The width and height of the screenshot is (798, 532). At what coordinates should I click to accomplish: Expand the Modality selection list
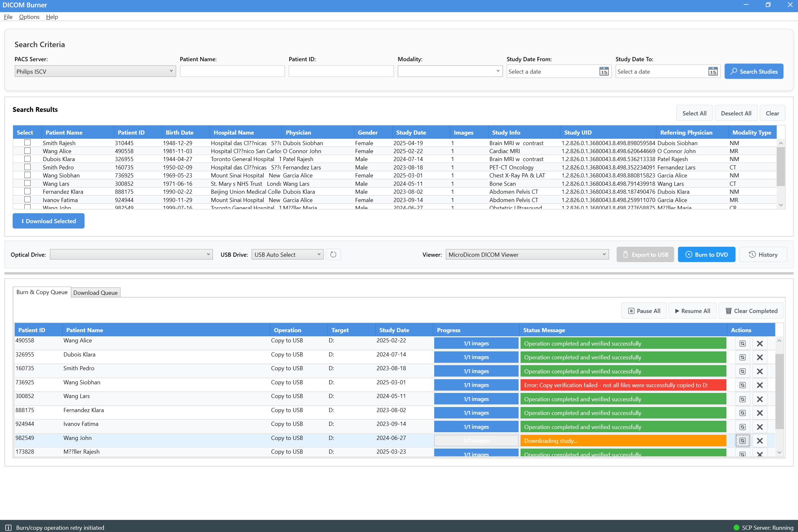pyautogui.click(x=450, y=71)
